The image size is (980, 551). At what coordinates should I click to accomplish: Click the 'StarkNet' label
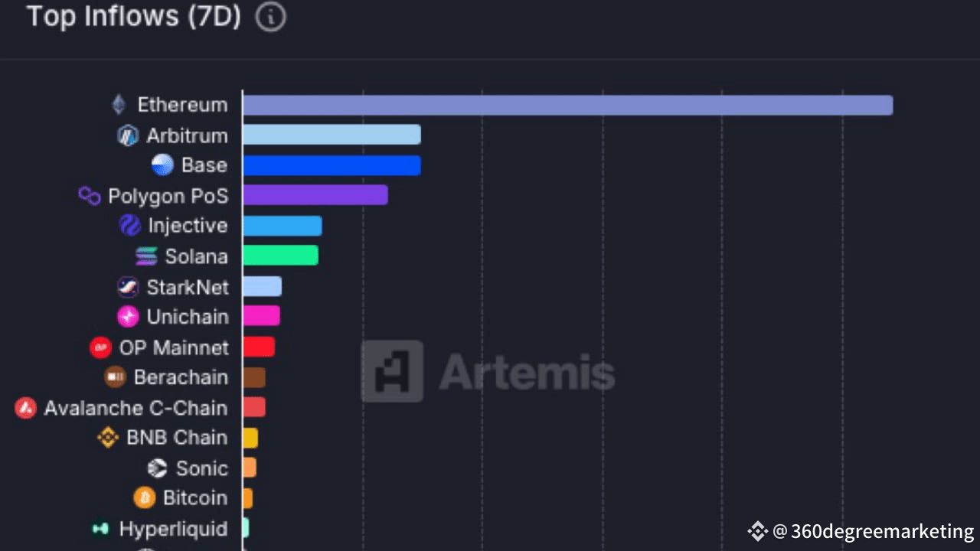[x=188, y=287]
